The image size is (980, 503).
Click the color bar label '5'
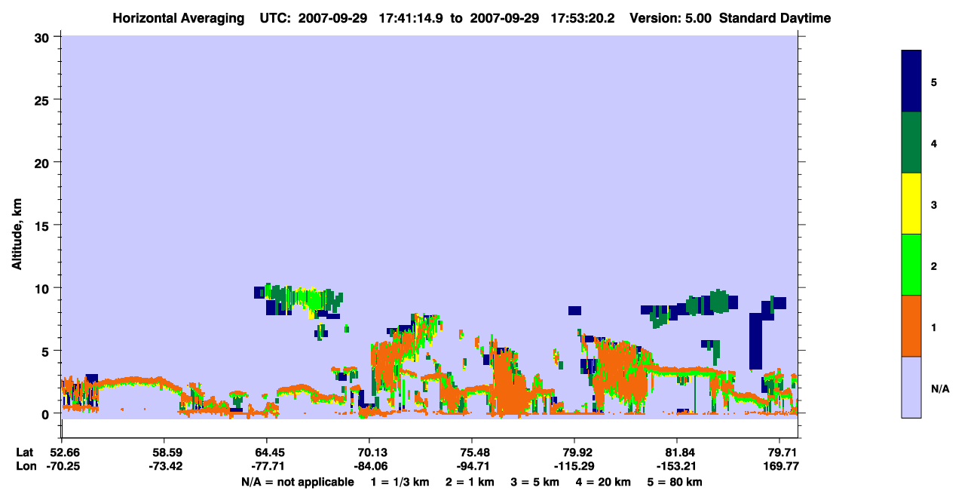tap(933, 81)
